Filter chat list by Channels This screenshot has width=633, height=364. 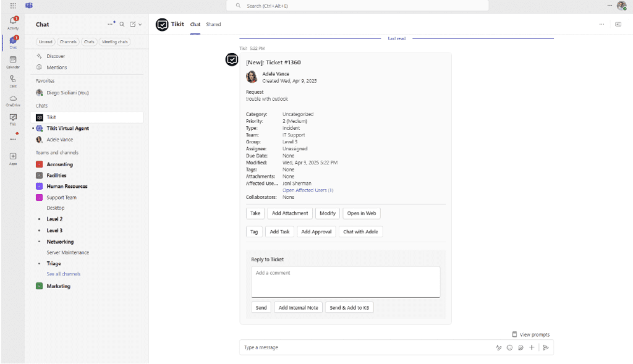(68, 42)
